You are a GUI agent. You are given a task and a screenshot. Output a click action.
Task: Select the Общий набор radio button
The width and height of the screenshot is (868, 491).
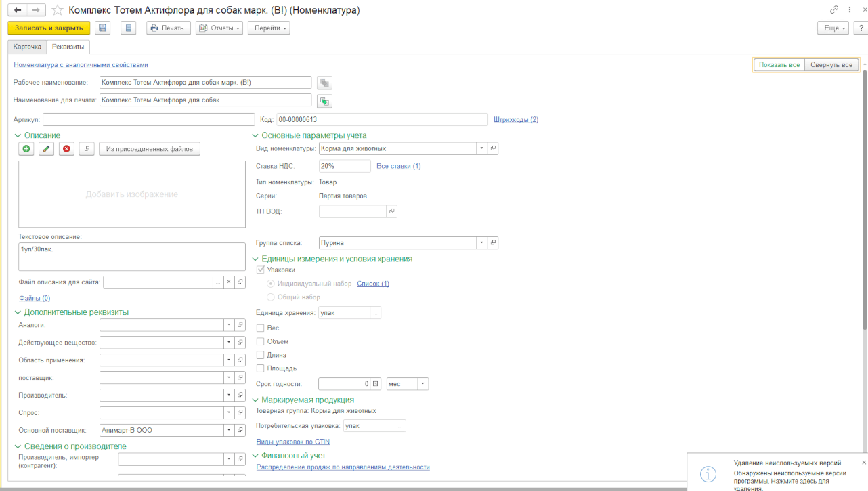tap(271, 297)
